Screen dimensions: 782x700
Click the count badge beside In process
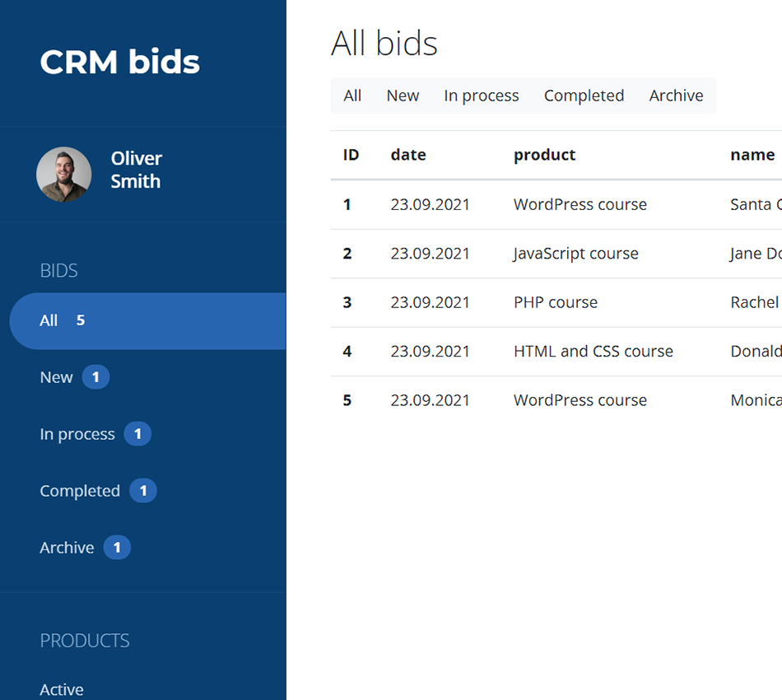click(138, 434)
